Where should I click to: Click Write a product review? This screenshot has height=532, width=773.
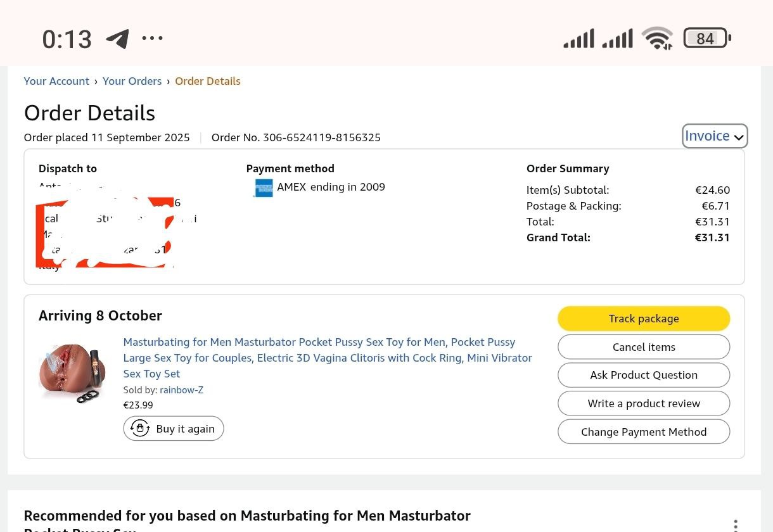[x=644, y=403]
